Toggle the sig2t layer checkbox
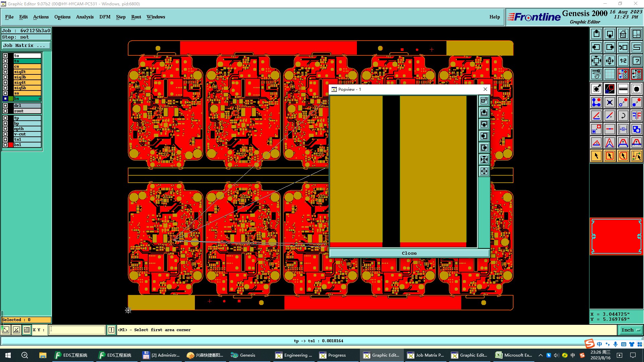 (5, 72)
